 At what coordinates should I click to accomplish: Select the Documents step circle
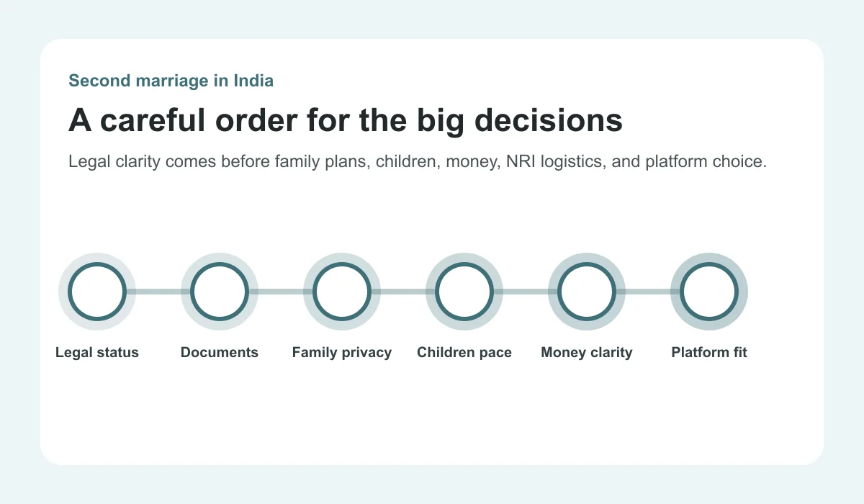220,292
